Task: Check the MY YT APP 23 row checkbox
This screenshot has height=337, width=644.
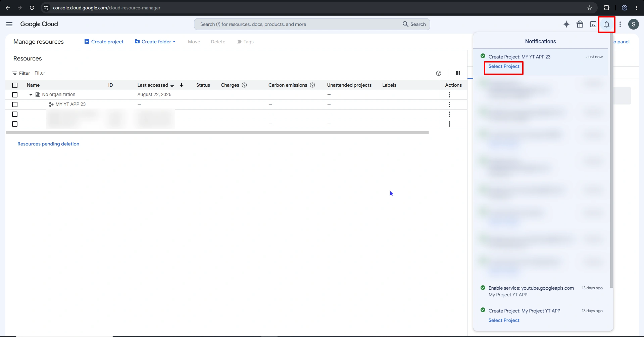Action: pos(15,104)
